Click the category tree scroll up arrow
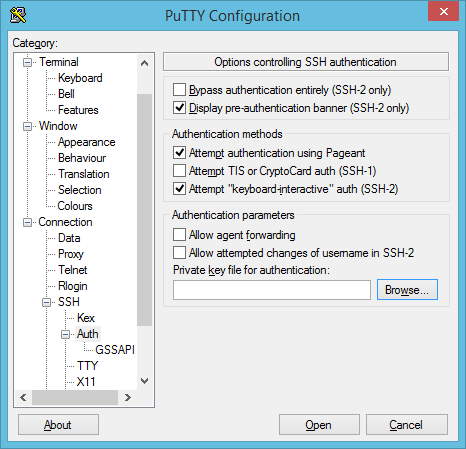The height and width of the screenshot is (449, 466). click(144, 63)
